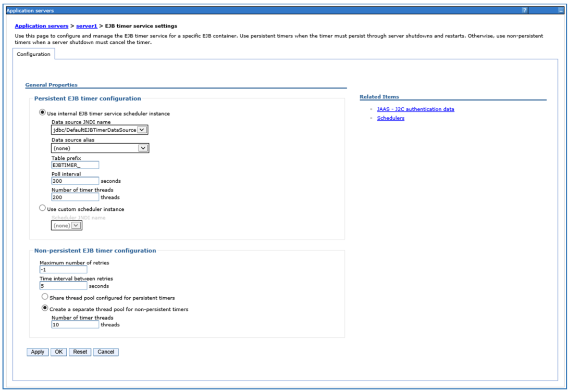Cancel the EJB timer settings changes
The image size is (569, 392).
(x=106, y=352)
